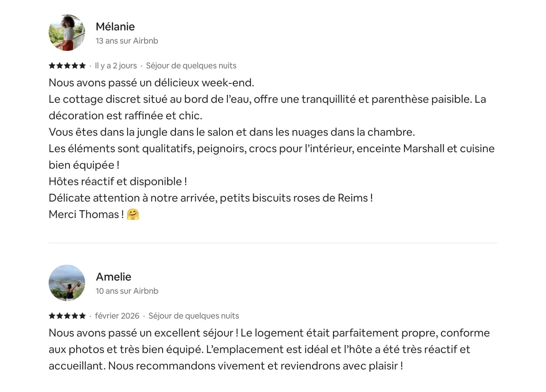The image size is (546, 392).
Task: Select the "13 ans sur Airbnb" text
Action: click(127, 41)
